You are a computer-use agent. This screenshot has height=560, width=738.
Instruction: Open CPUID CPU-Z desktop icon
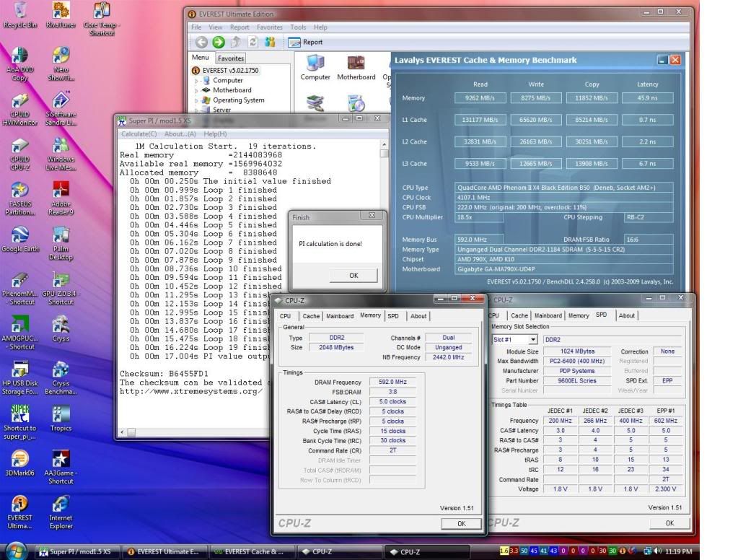tap(19, 154)
